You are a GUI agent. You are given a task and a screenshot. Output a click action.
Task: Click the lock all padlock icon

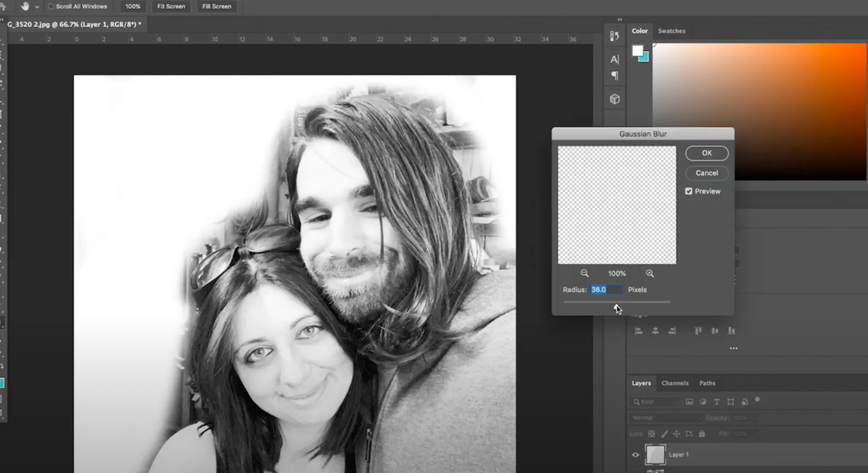(702, 434)
